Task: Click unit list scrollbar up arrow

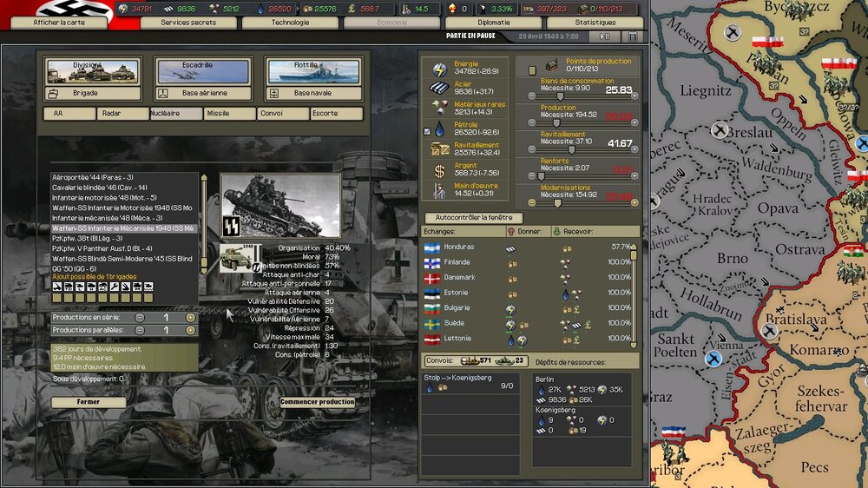Action: click(x=204, y=178)
